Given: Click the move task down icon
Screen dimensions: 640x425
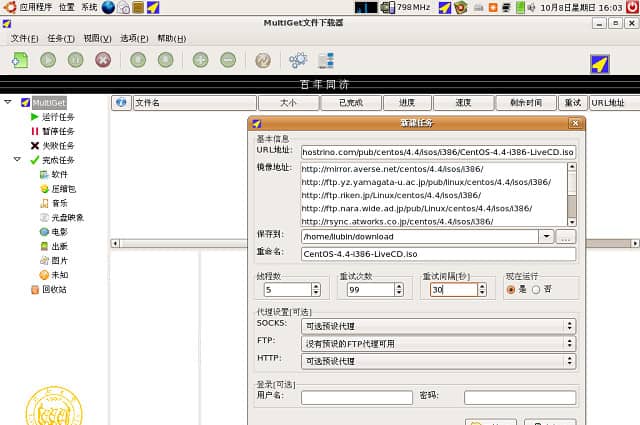Looking at the screenshot, I should pyautogui.click(x=166, y=60).
